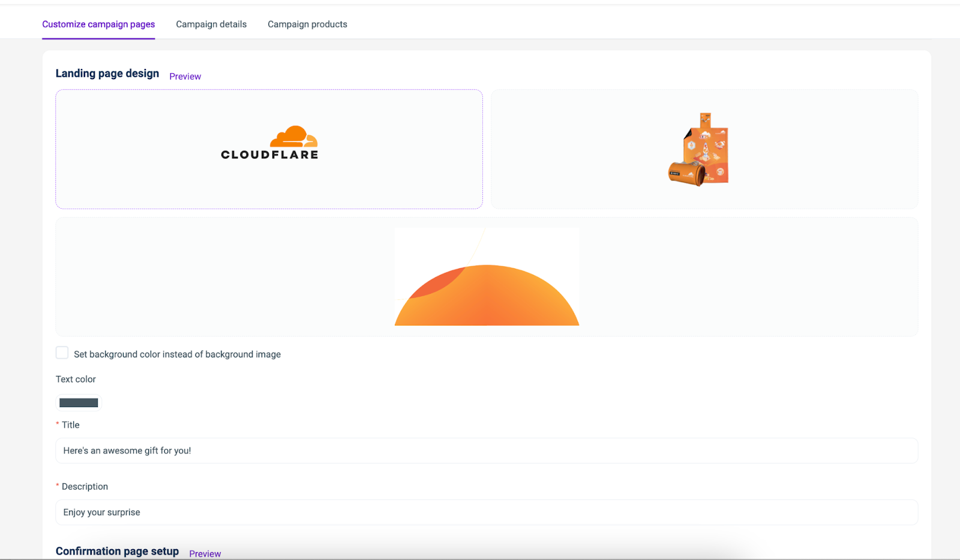Click the required Title field label

(x=70, y=425)
